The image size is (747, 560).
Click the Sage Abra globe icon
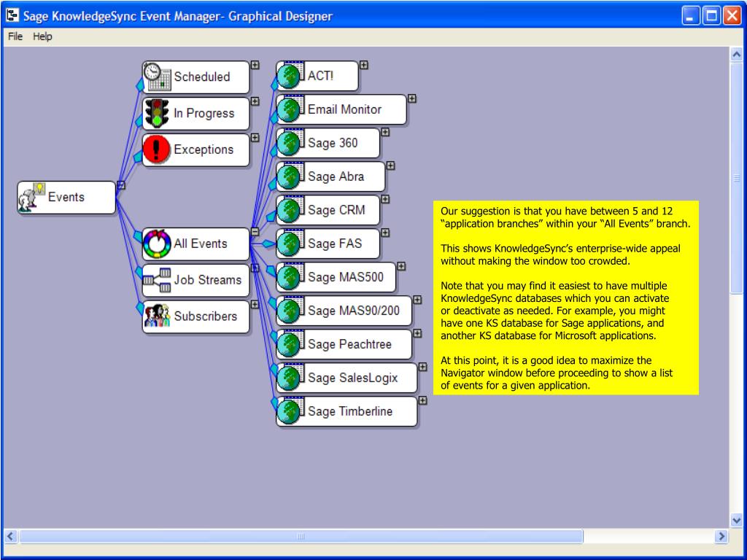(x=290, y=176)
